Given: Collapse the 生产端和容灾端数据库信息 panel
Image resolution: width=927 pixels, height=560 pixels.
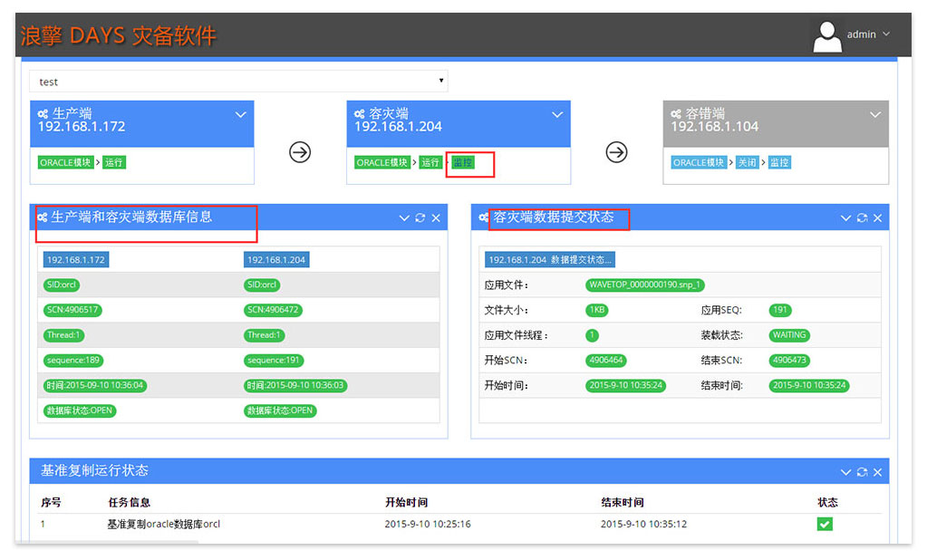Looking at the screenshot, I should (x=404, y=218).
